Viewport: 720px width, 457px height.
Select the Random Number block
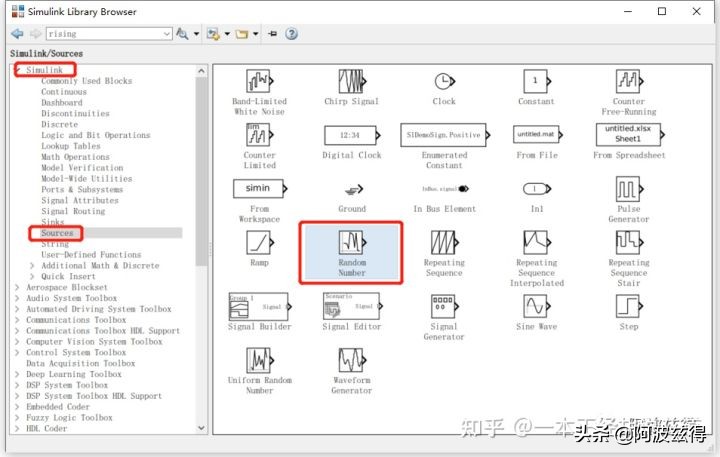click(x=352, y=243)
